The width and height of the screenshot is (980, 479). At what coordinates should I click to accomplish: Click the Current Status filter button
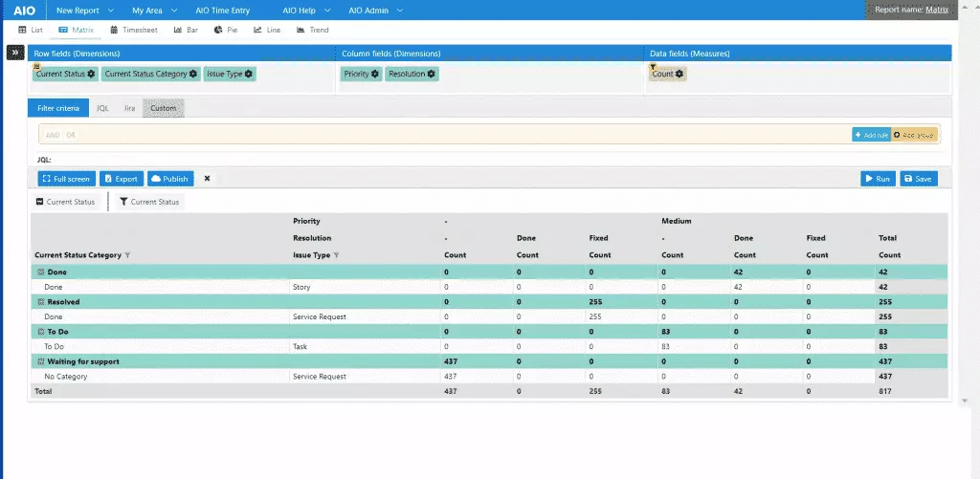149,202
